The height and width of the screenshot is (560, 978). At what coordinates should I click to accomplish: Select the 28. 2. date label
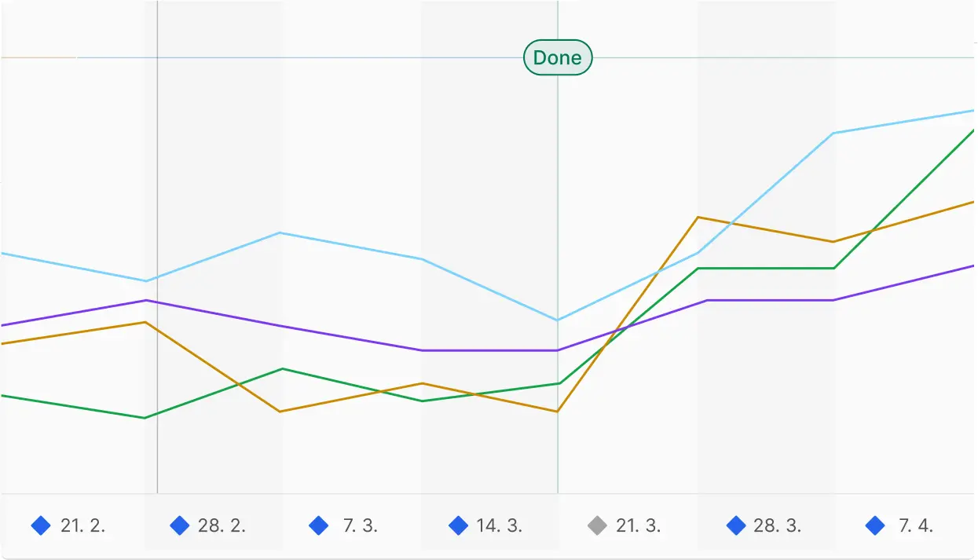coord(222,526)
